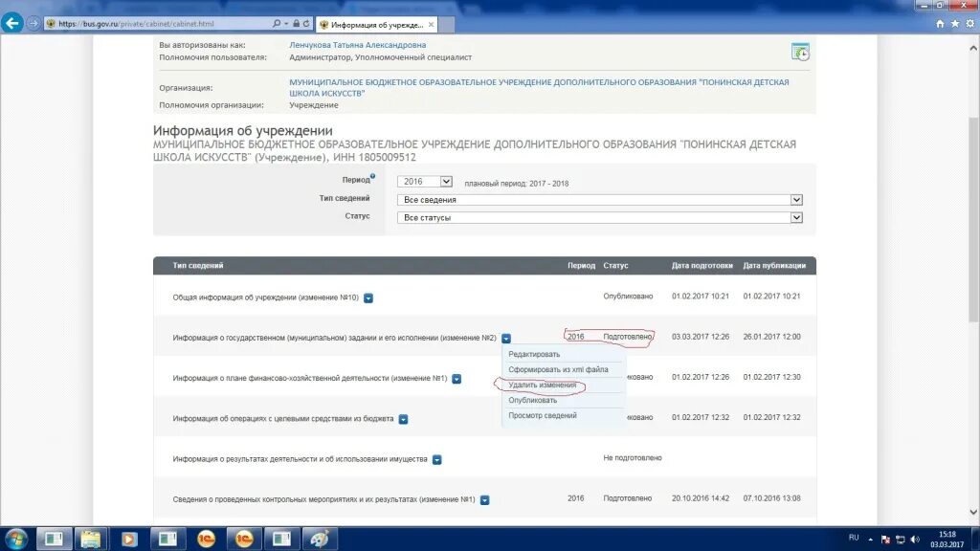The width and height of the screenshot is (980, 551).
Task: Click the taskbar clock 15:18
Action: coord(947,534)
